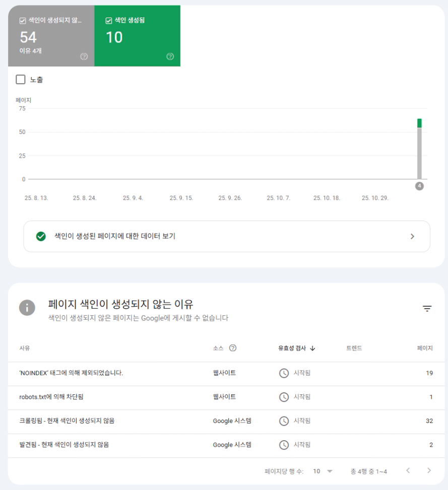Click clock icon in the NOINDEX row

coord(284,373)
